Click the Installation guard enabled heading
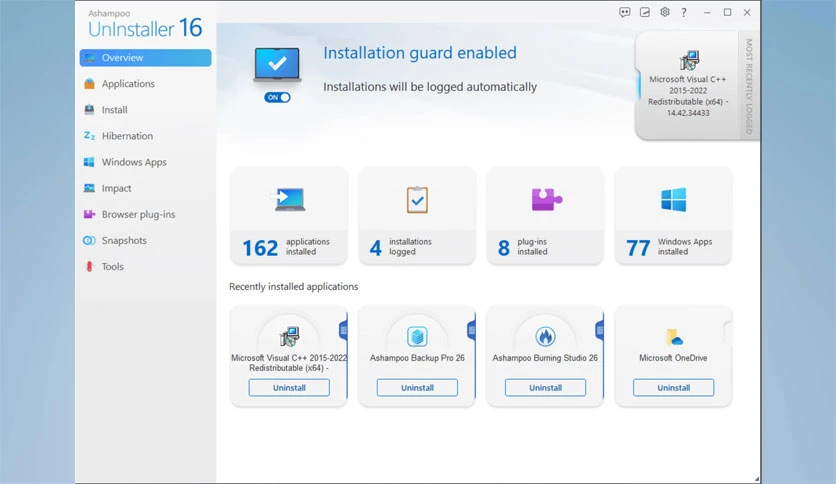836x484 pixels. tap(420, 53)
